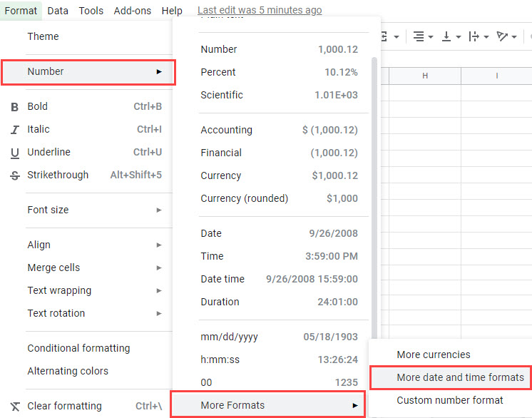Apply the Scientific format
This screenshot has height=418, width=532.
(x=279, y=95)
